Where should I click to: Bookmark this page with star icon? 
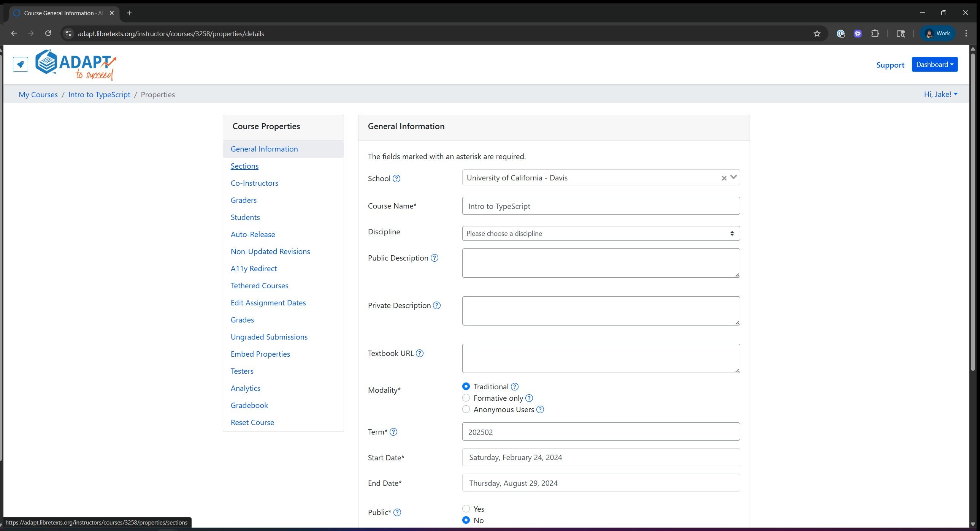[x=817, y=34]
